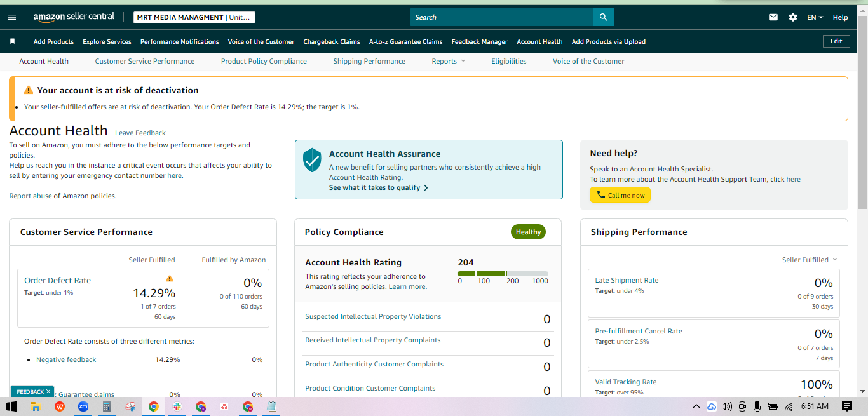Screen dimensions: 868x416
Task: Show hidden tray icons chevron
Action: click(x=696, y=406)
